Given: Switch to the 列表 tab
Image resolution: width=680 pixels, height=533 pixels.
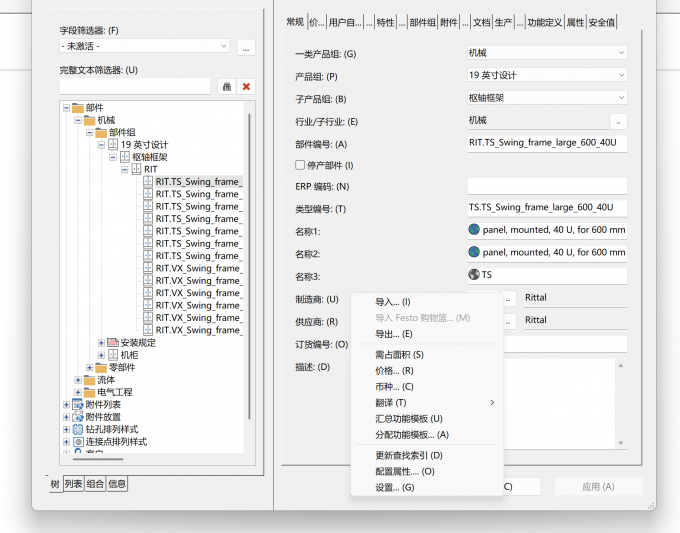Looking at the screenshot, I should [x=73, y=484].
